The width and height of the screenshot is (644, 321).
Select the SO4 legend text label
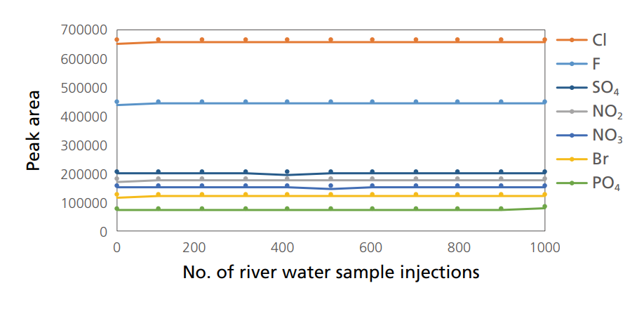605,88
